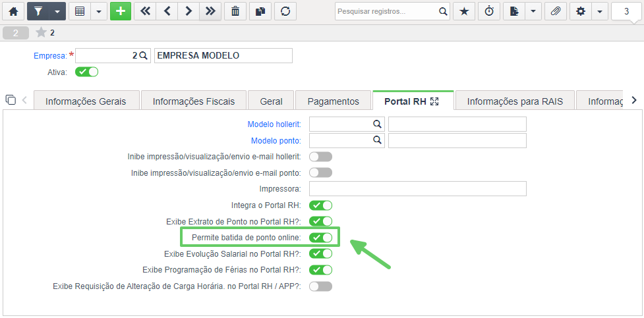644x318 pixels.
Task: Go to the home screen icon
Action: [13, 11]
